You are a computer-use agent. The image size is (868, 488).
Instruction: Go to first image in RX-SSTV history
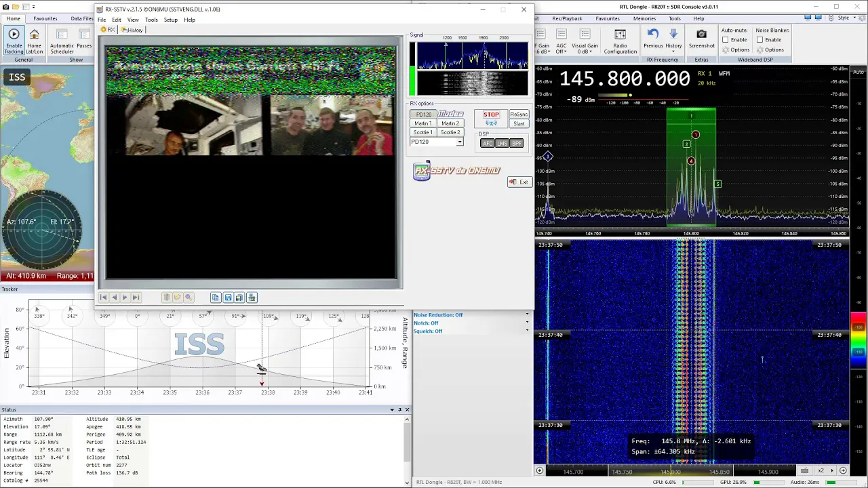(x=103, y=297)
